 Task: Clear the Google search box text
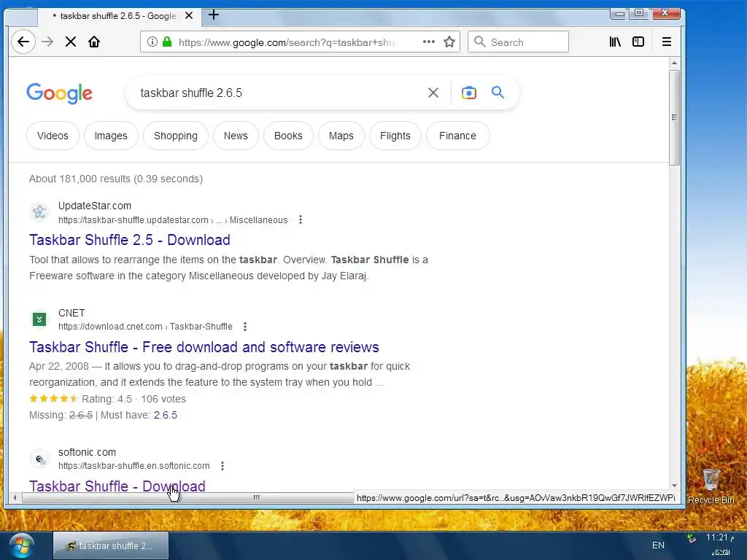click(x=433, y=93)
